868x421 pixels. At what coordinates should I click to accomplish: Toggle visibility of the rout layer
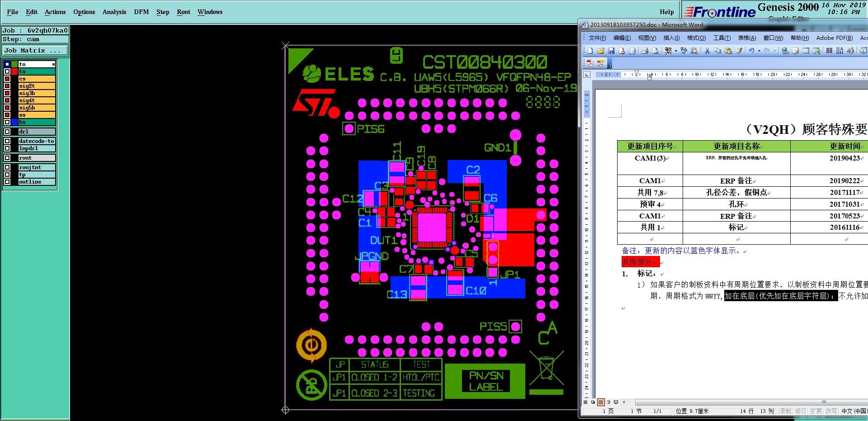tap(7, 158)
